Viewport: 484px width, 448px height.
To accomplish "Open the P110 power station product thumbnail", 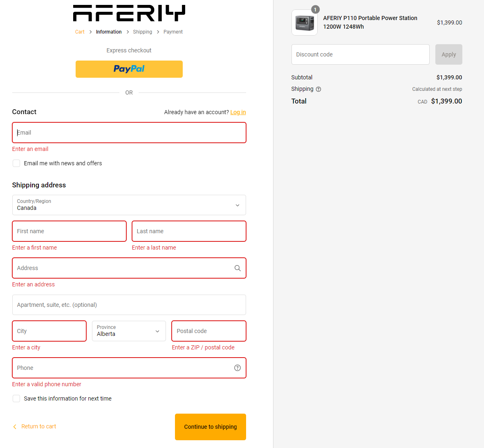I will (305, 23).
